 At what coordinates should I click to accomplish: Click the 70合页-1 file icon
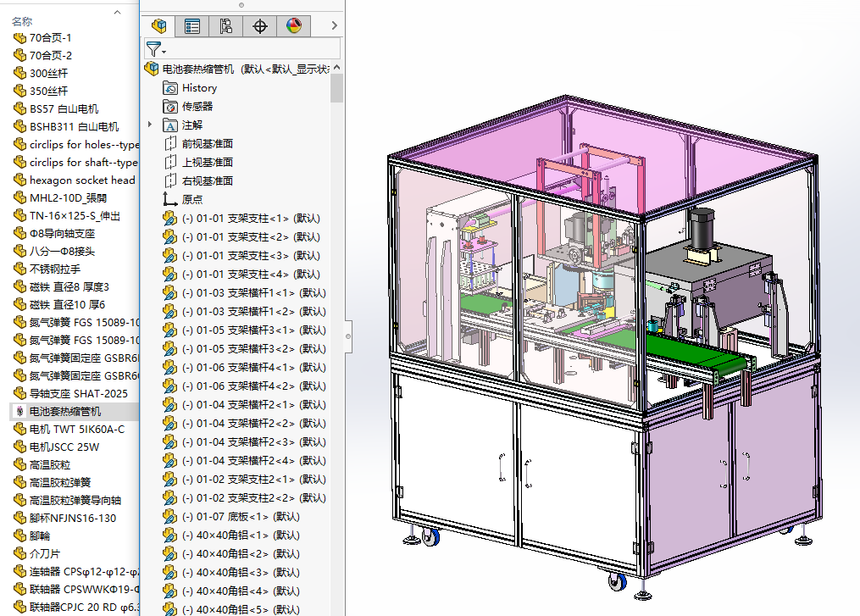point(19,38)
